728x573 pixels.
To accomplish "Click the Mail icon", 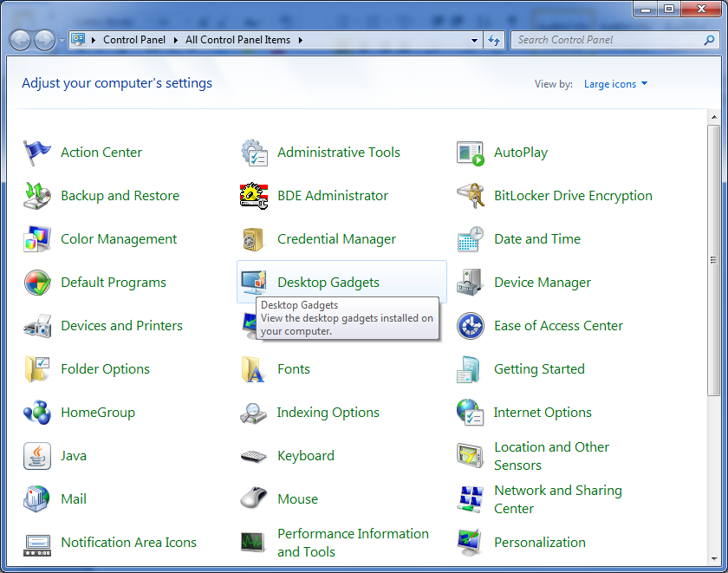I will coord(36,499).
